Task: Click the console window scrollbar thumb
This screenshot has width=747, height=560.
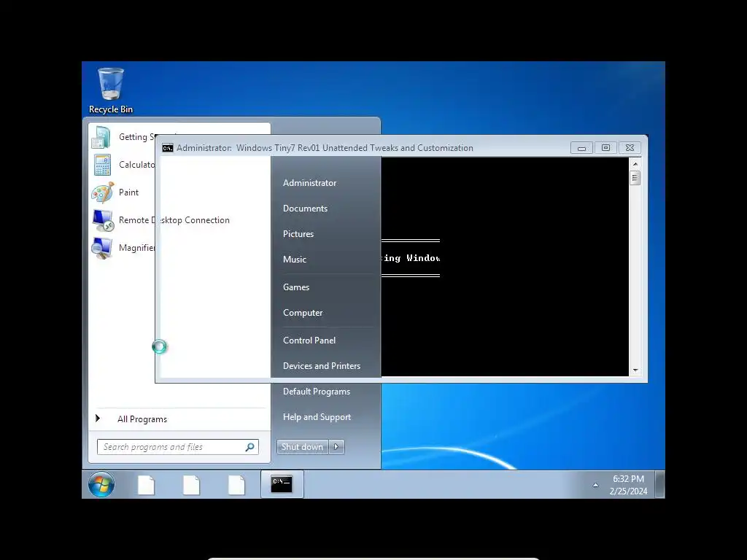Action: tap(635, 178)
